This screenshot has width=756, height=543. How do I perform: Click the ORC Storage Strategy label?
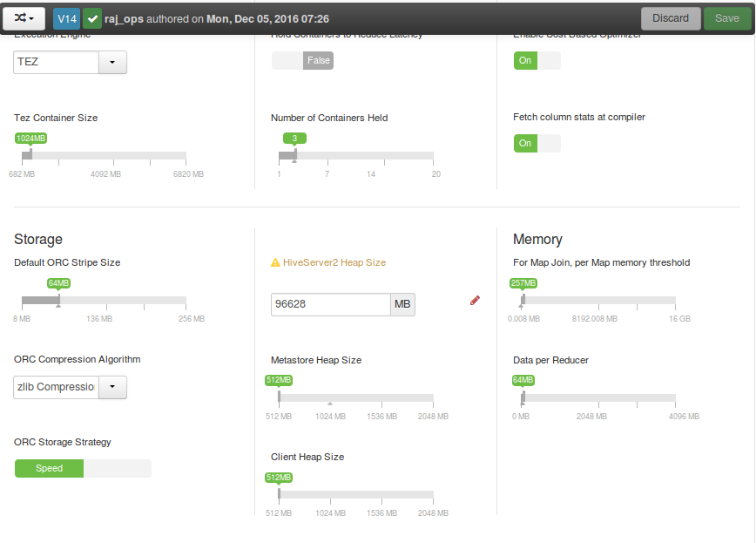63,442
